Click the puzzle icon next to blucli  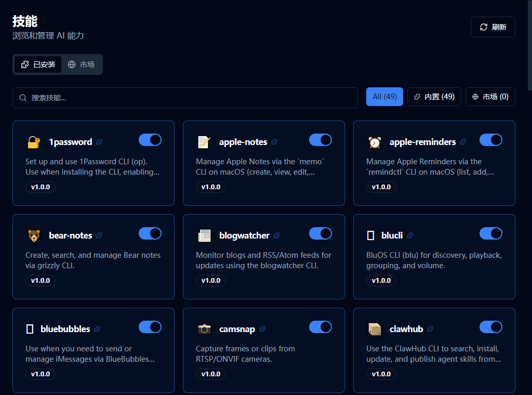click(410, 235)
